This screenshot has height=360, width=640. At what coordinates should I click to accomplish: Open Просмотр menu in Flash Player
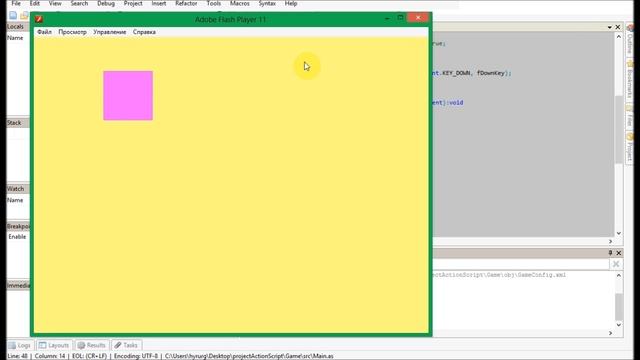pos(72,32)
